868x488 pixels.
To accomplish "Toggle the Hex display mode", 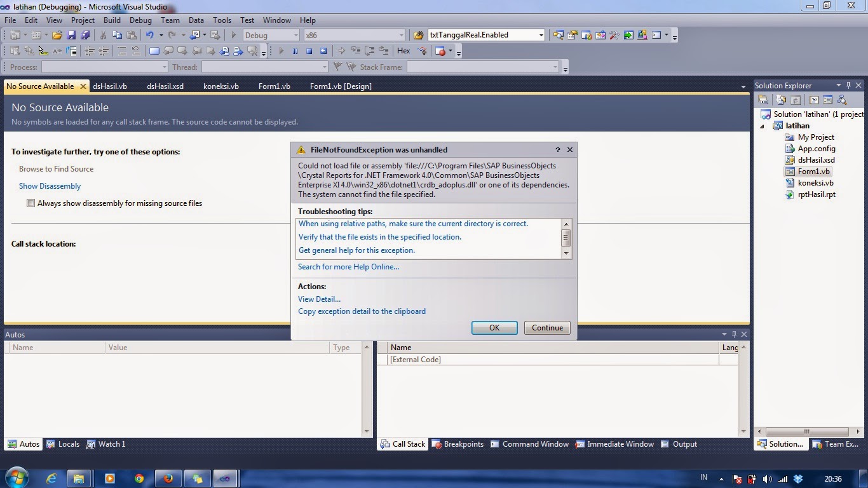I will click(x=403, y=50).
